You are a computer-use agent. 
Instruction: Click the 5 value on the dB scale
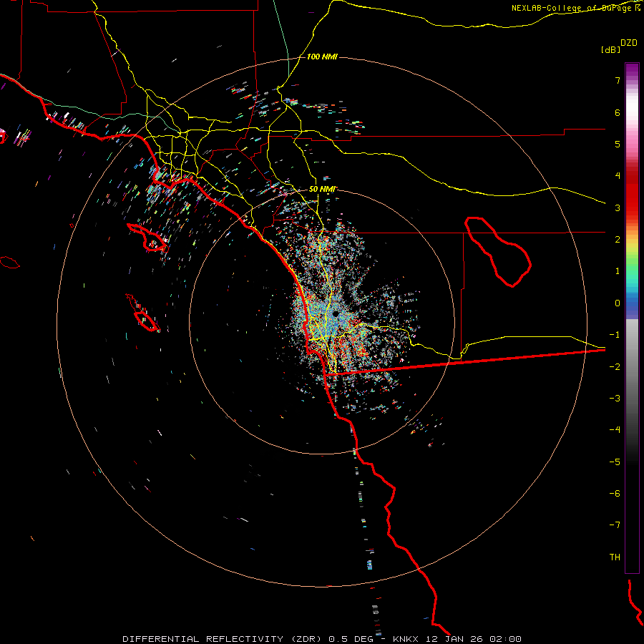[x=618, y=144]
